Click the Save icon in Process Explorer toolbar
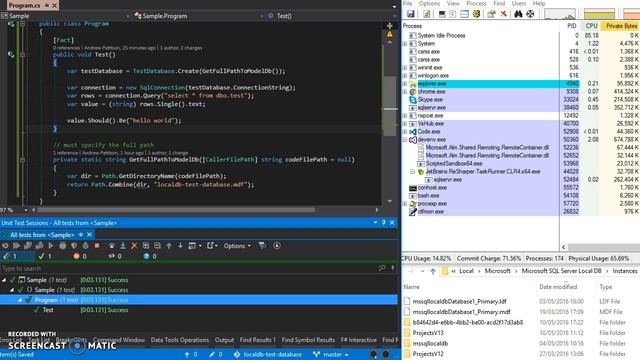 [411, 14]
